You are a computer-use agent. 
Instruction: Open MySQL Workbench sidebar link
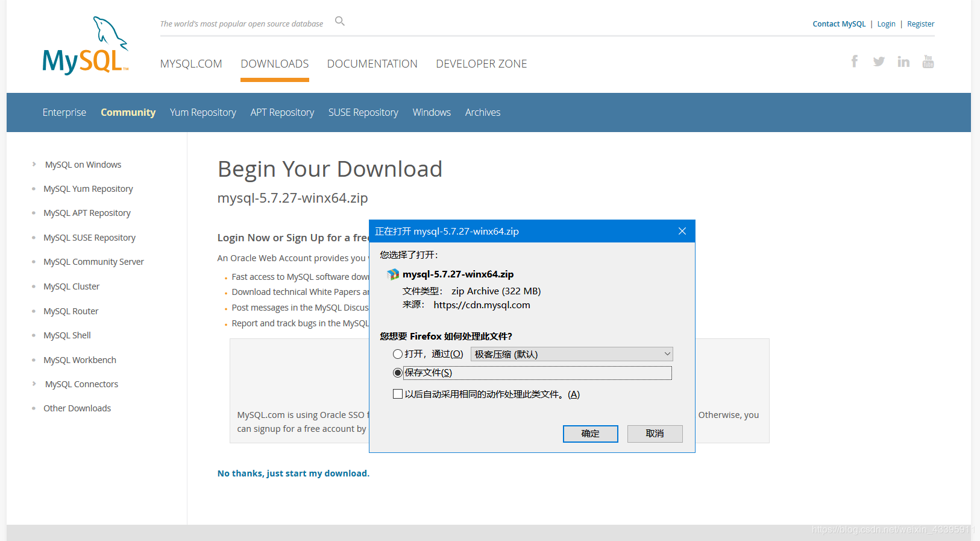[80, 360]
